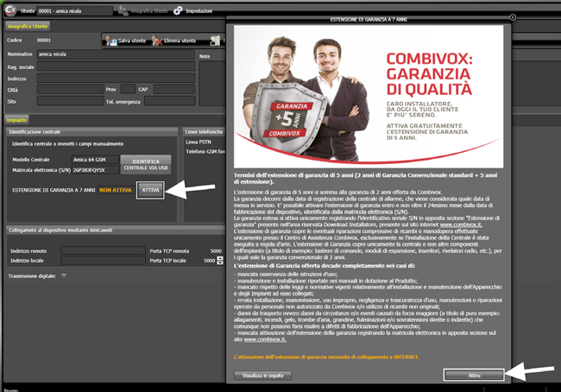
Task: Click the Visualizza in seguito button
Action: click(262, 376)
